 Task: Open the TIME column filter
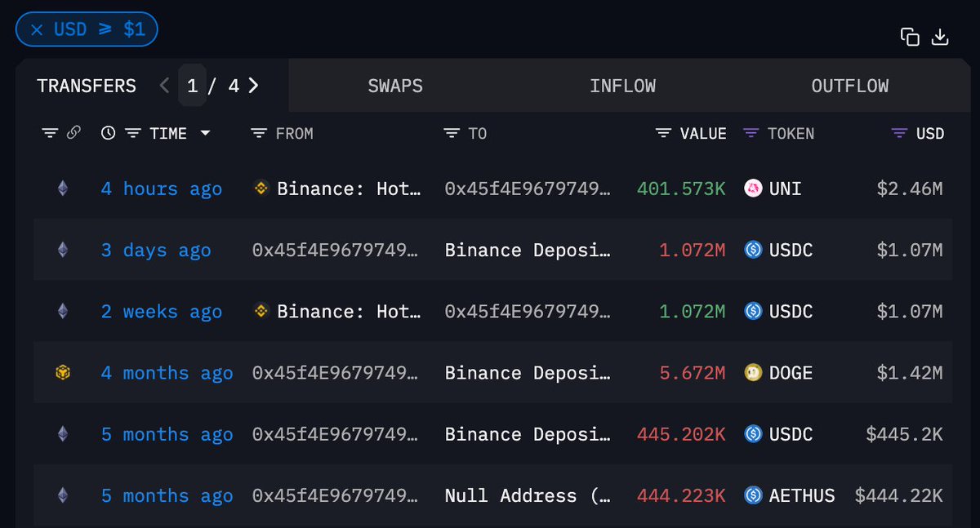(x=133, y=133)
